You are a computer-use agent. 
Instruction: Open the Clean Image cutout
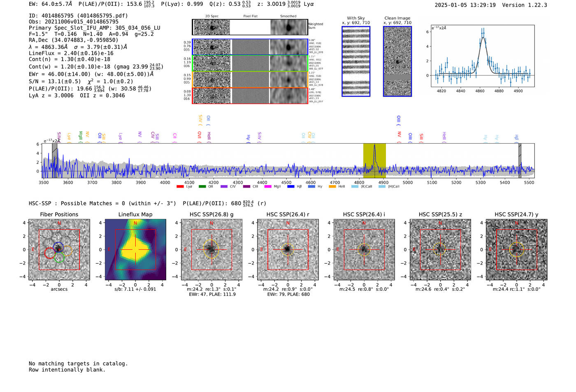click(x=397, y=61)
